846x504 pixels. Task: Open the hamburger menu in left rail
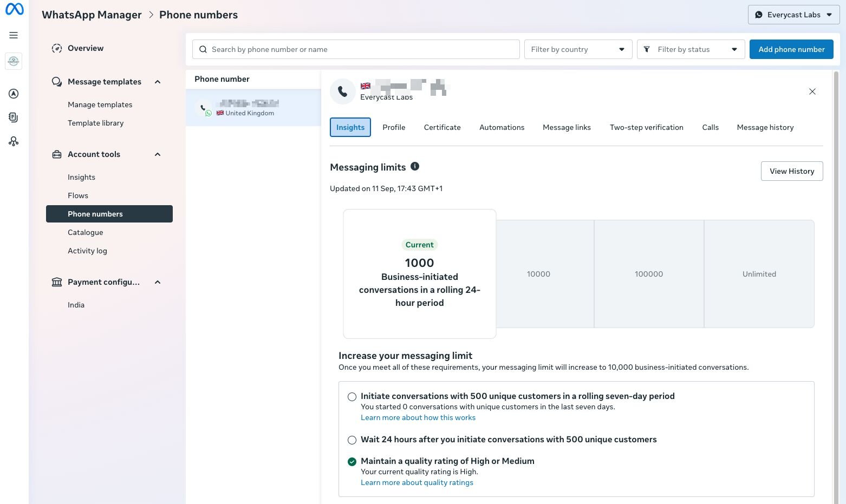coord(14,35)
